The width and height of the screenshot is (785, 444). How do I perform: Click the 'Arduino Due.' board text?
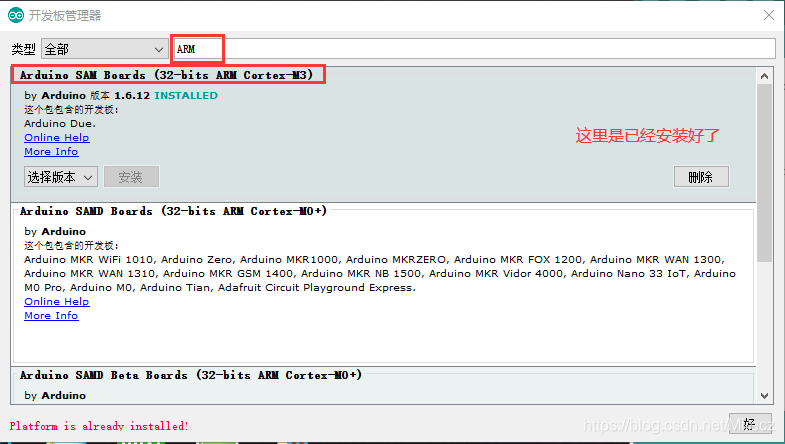pos(60,124)
